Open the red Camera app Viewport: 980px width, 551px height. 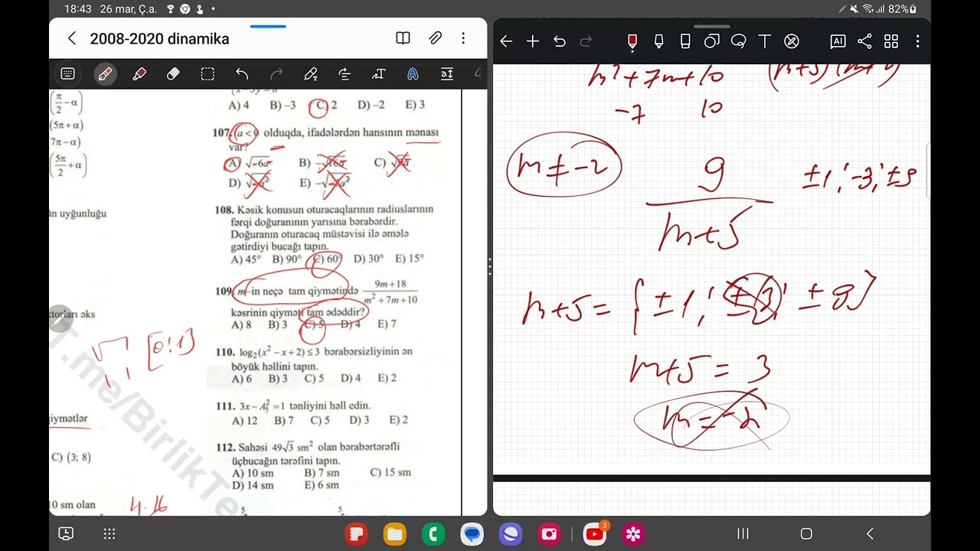[549, 533]
